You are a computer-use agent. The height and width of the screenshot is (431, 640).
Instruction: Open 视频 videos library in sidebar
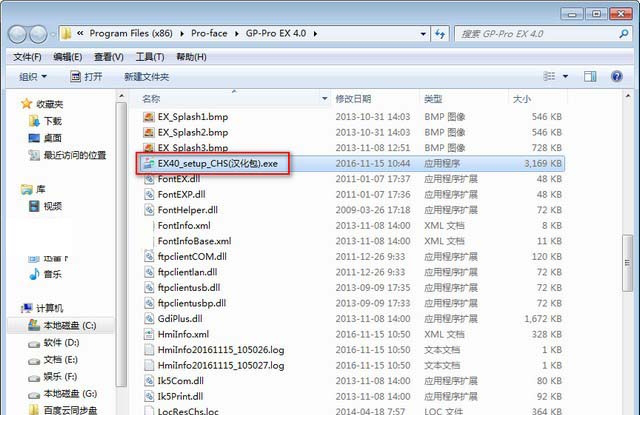[46, 206]
